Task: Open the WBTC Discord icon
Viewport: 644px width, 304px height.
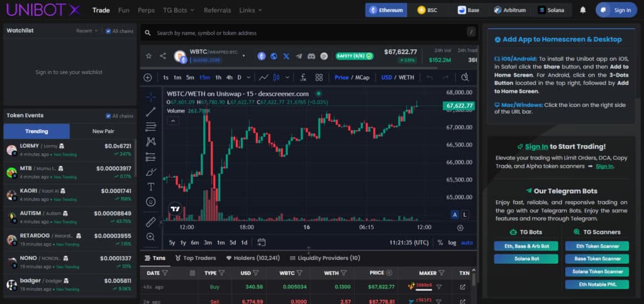Action: click(x=311, y=56)
